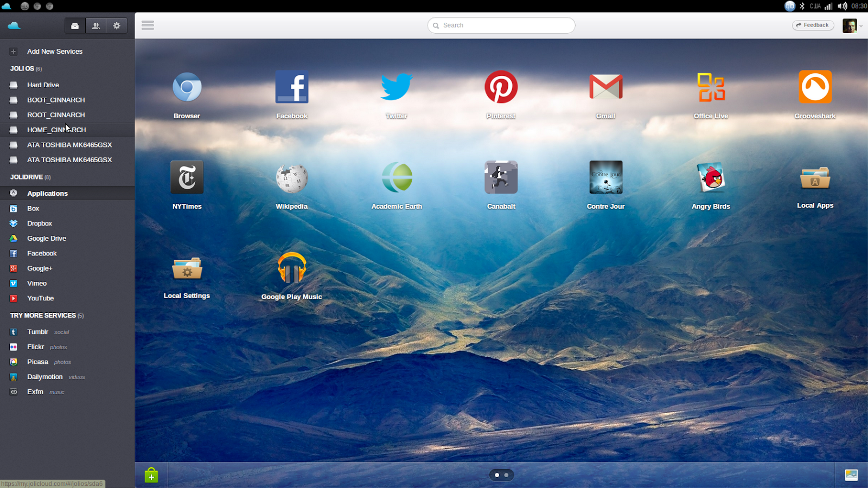Open Vimeo service in the sidebar
868x488 pixels.
67,284
